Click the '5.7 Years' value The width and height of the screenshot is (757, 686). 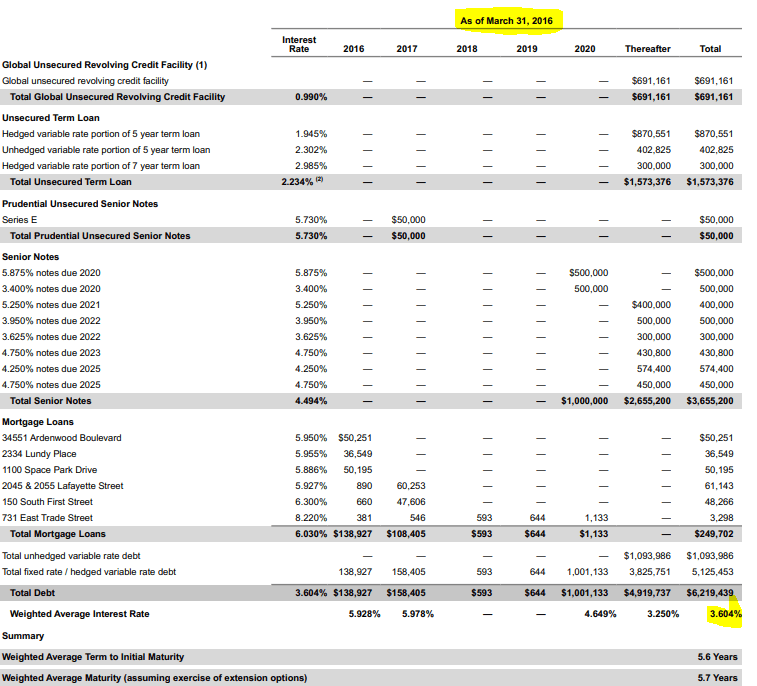click(717, 678)
